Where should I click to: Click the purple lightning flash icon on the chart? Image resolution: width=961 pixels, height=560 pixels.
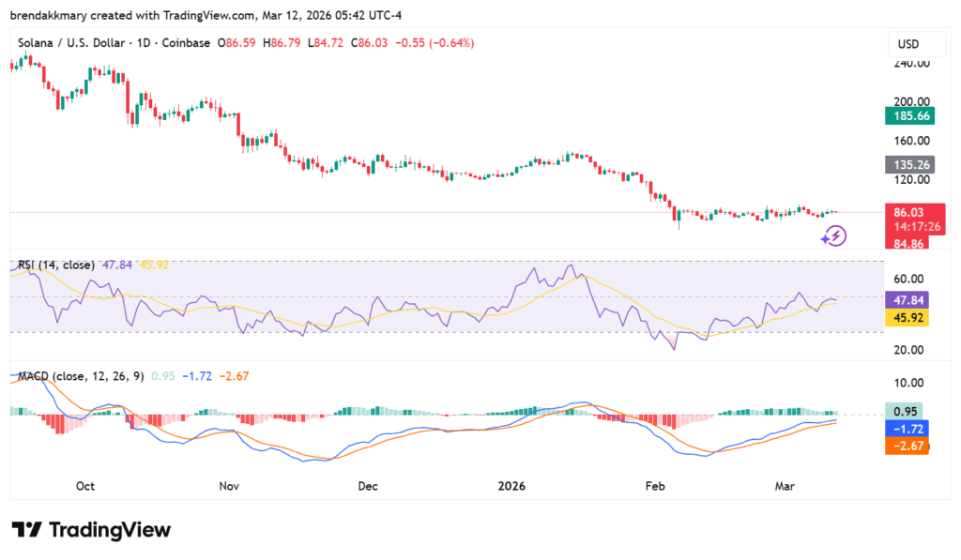coord(833,236)
